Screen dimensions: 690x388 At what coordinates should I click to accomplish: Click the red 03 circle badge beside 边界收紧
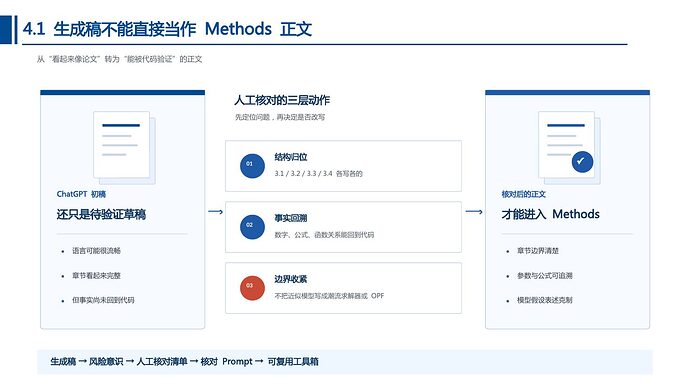coord(252,288)
